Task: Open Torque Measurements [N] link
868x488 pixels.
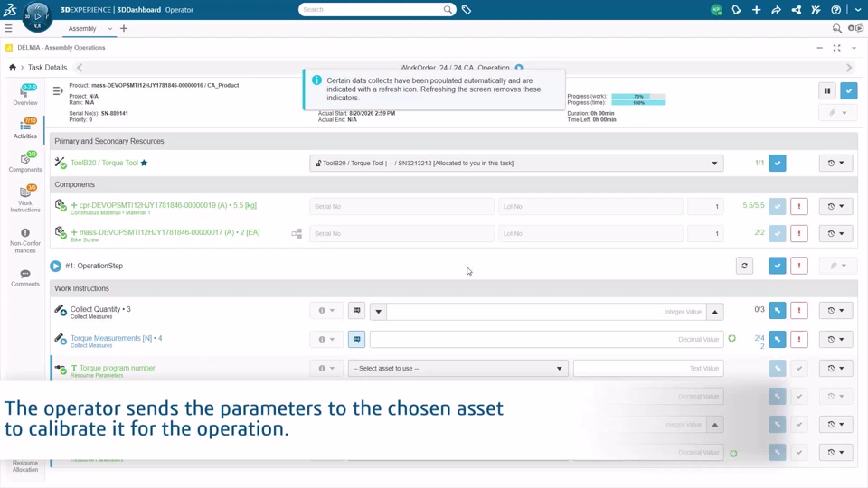Action: 117,338
